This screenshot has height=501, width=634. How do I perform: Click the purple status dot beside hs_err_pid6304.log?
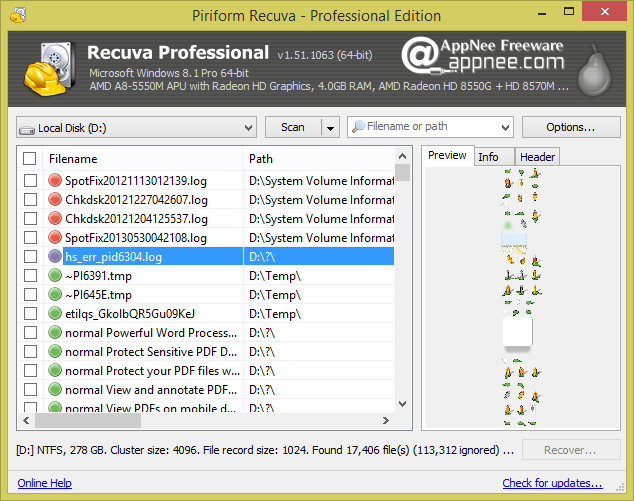[x=55, y=256]
